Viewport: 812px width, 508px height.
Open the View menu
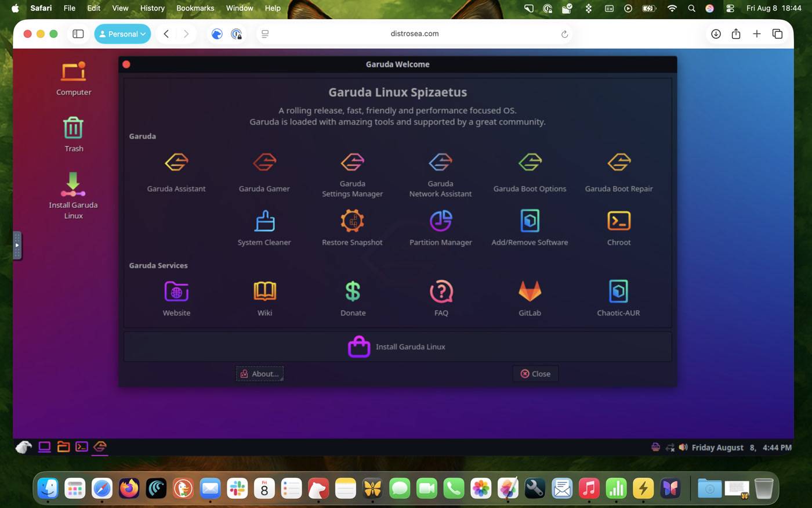pos(120,8)
